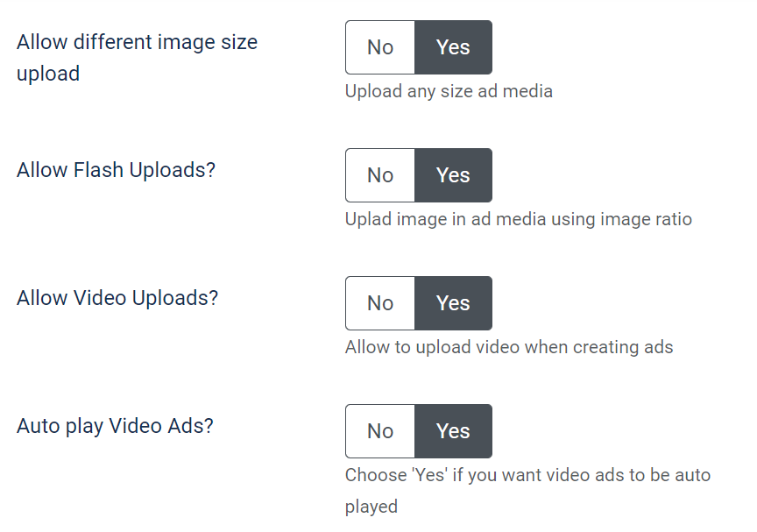Disable Flash uploads with the No button
Viewport: 757px width, 532px height.
coord(380,175)
